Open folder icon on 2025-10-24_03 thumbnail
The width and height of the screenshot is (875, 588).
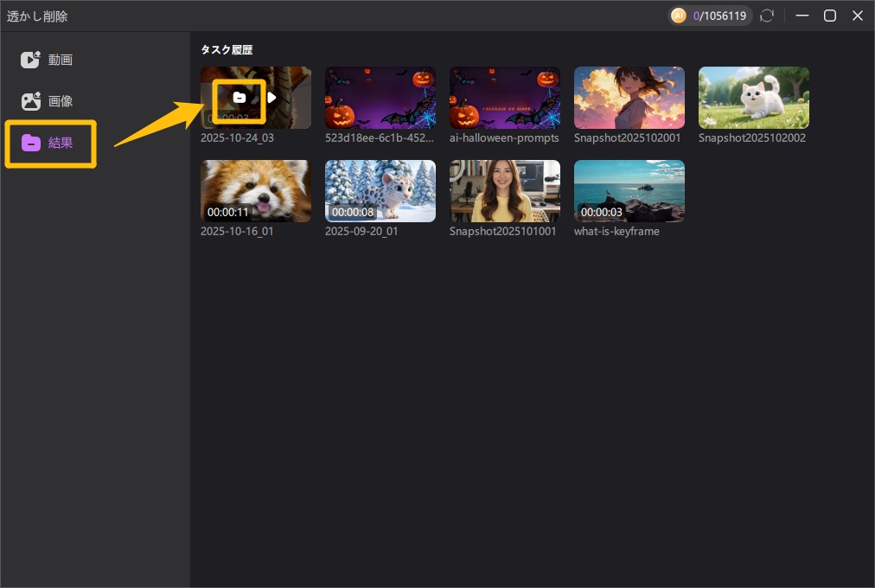pos(240,98)
